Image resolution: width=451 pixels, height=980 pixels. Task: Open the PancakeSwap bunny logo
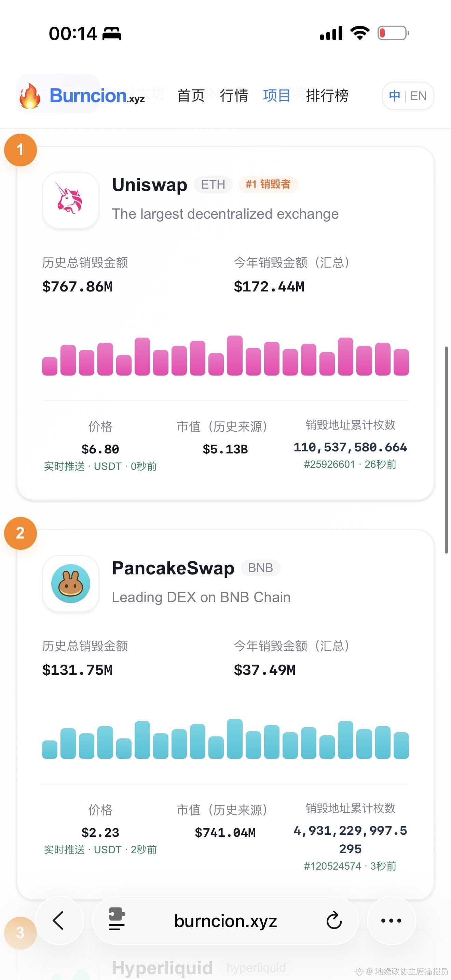point(71,584)
